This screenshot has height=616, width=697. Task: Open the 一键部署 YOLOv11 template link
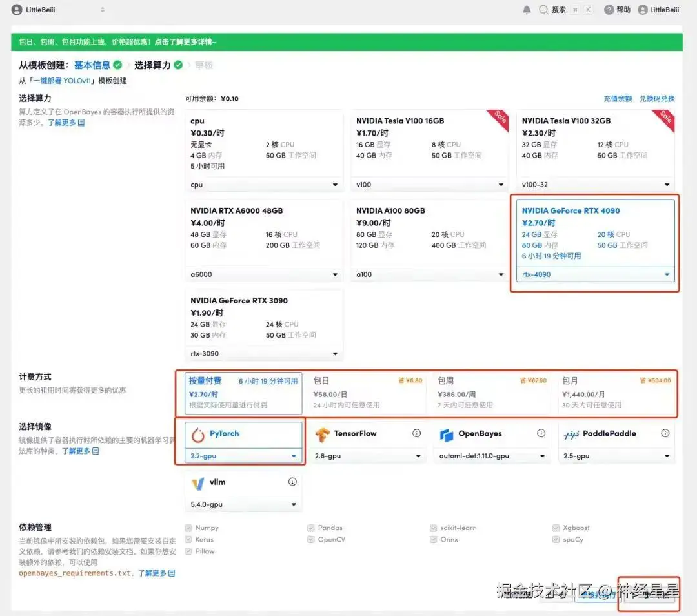click(x=62, y=81)
